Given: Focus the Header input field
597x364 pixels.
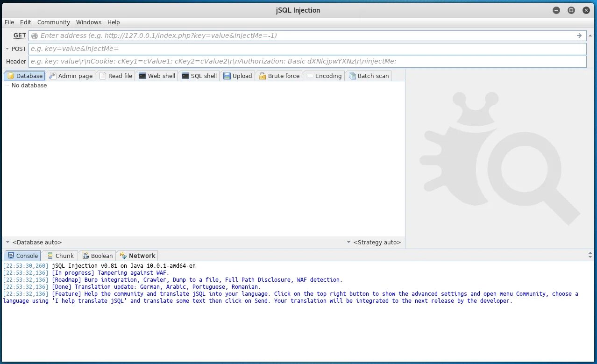Looking at the screenshot, I should tap(307, 61).
